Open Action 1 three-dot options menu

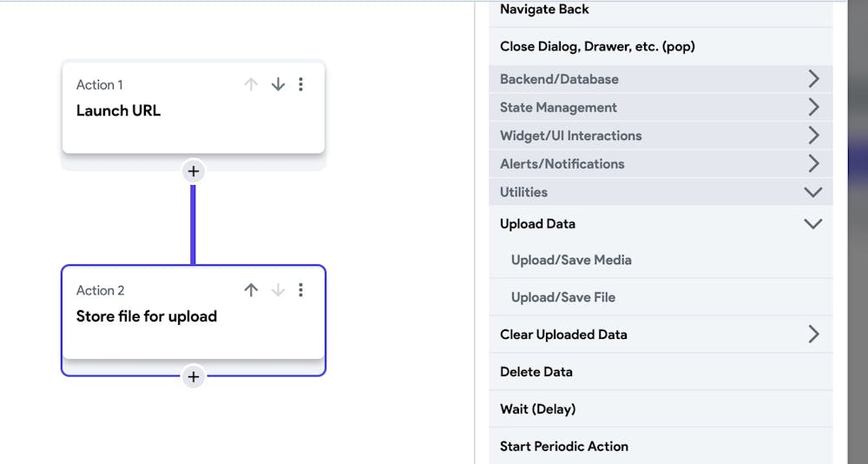[x=301, y=84]
